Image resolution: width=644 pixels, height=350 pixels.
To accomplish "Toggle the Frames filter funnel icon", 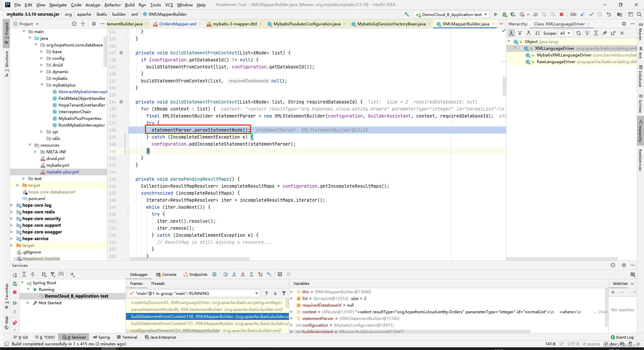I will coord(284,293).
